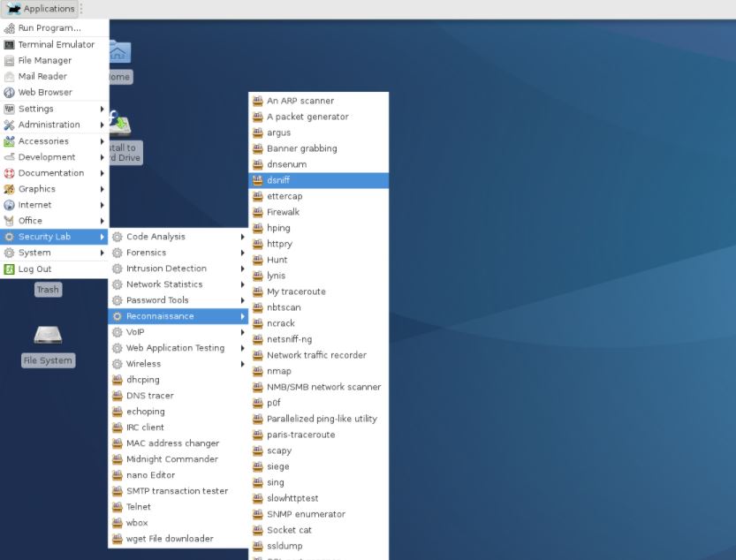This screenshot has height=560, width=736.
Task: Expand the System submenu arrow
Action: coord(102,253)
